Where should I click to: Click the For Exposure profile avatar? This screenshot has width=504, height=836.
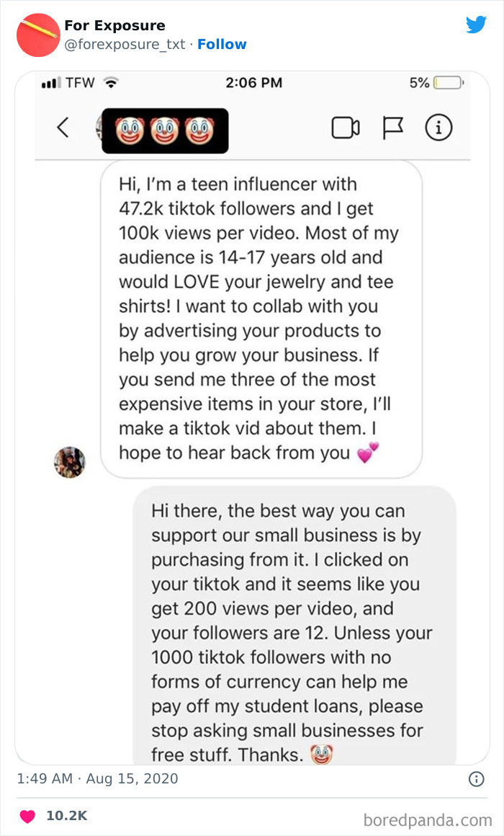(37, 35)
